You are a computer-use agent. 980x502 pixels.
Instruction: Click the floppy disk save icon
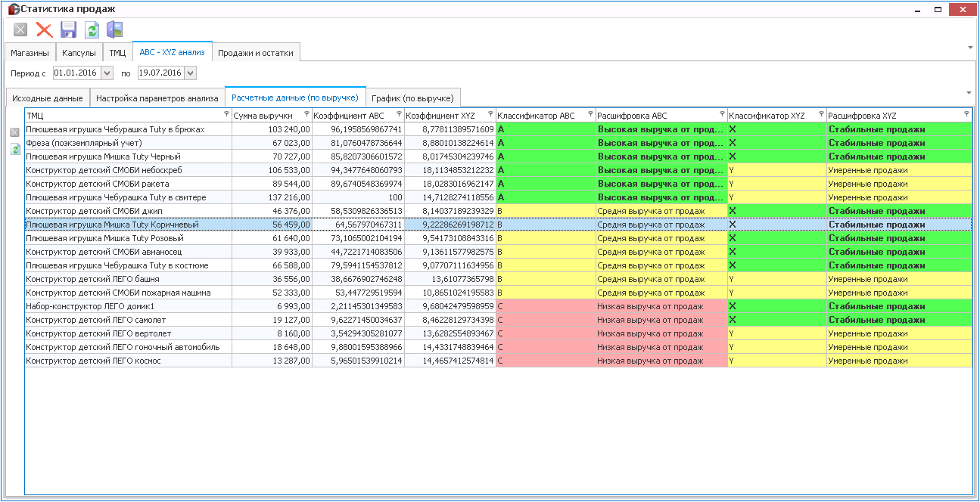pyautogui.click(x=68, y=29)
